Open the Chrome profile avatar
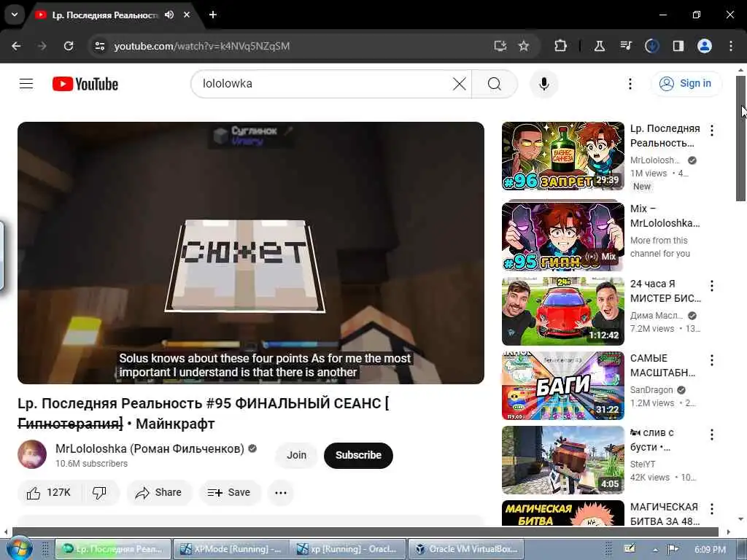747x560 pixels. (x=705, y=46)
